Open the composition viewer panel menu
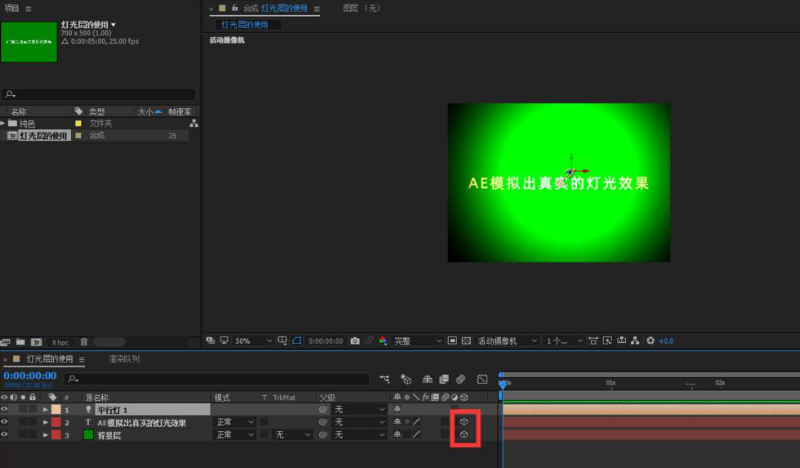The width and height of the screenshot is (800, 468). (x=317, y=9)
